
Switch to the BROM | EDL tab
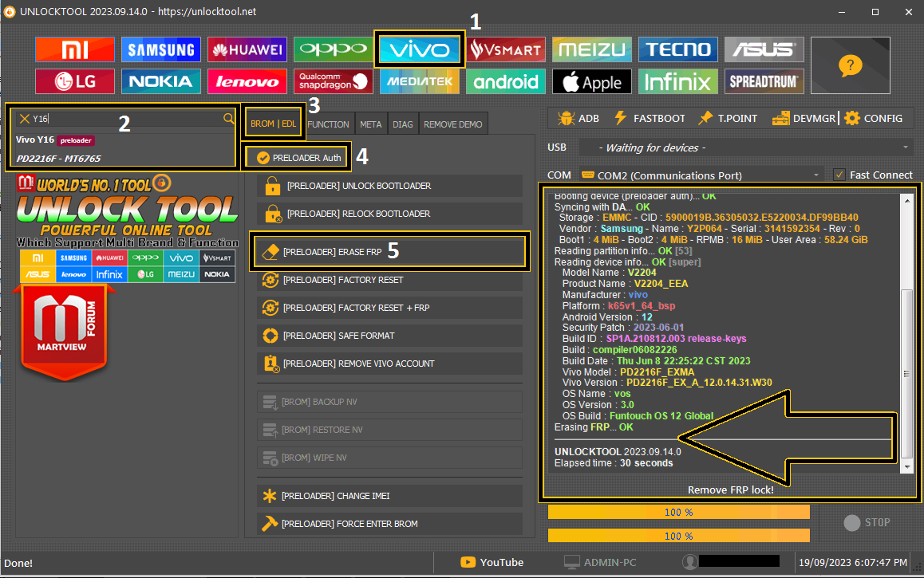coord(273,124)
